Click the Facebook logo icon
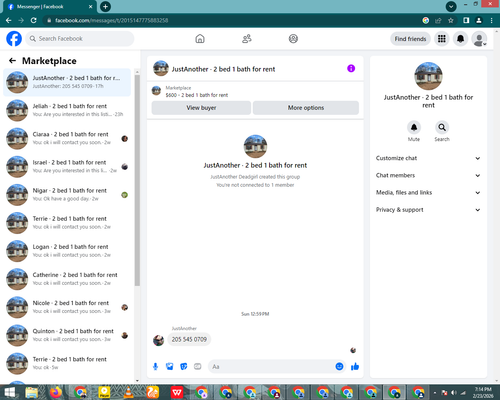Viewport: 500px width, 400px height. [x=14, y=39]
